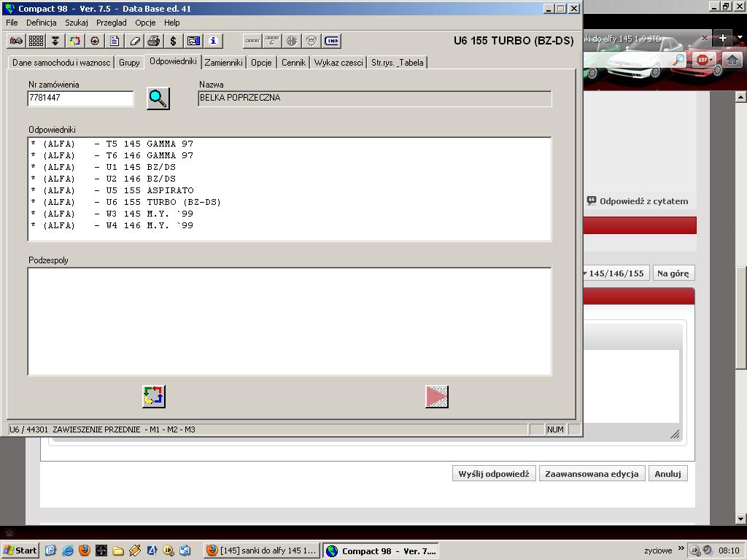The width and height of the screenshot is (747, 560).
Task: Switch to the Cennik tab
Action: tap(293, 63)
